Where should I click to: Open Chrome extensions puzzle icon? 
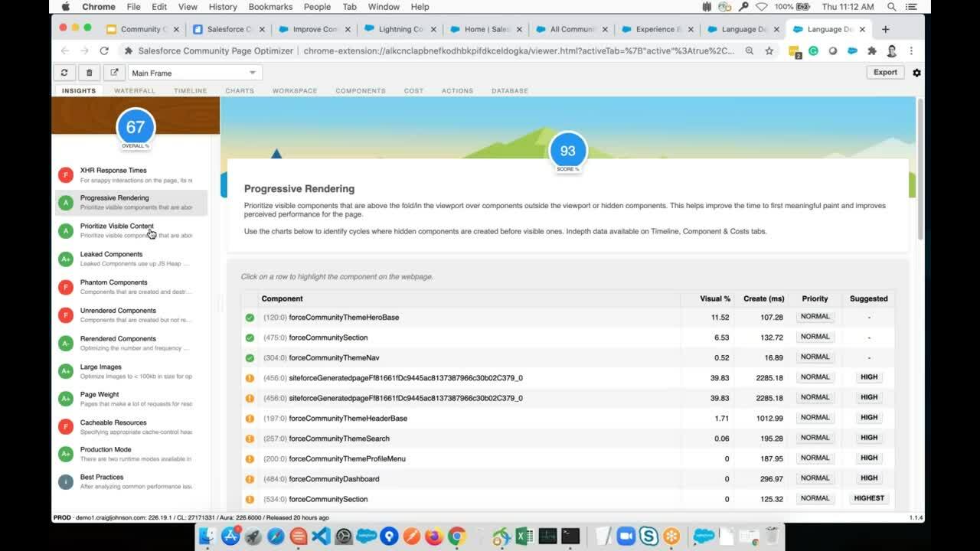[x=871, y=51]
